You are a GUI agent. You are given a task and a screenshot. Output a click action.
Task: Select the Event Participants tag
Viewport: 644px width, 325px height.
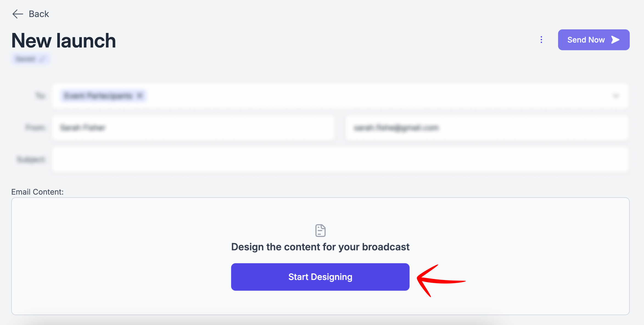98,96
